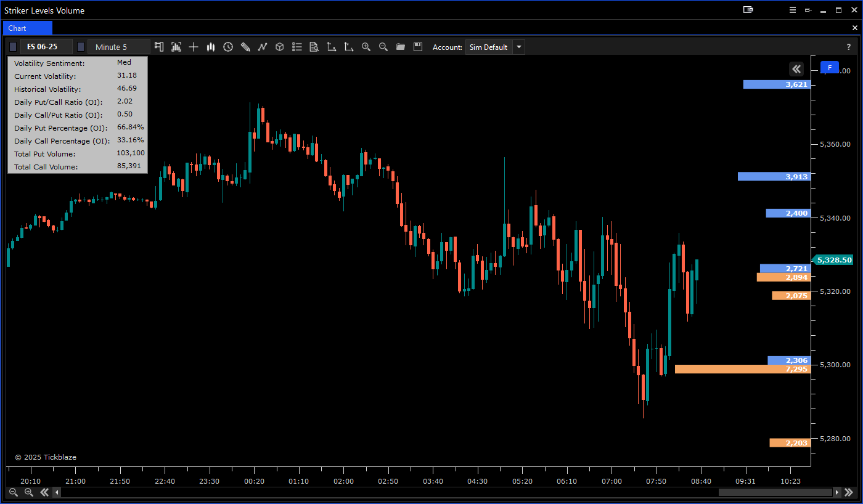Click the first axis scaling icon
The height and width of the screenshot is (504, 863).
(332, 47)
